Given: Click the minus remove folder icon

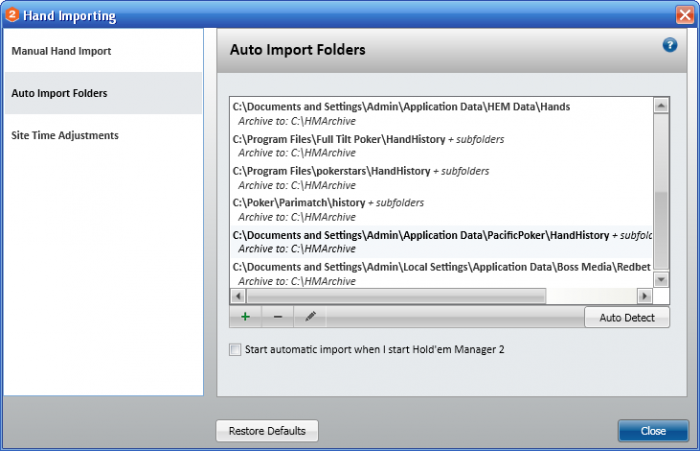Looking at the screenshot, I should [x=277, y=316].
